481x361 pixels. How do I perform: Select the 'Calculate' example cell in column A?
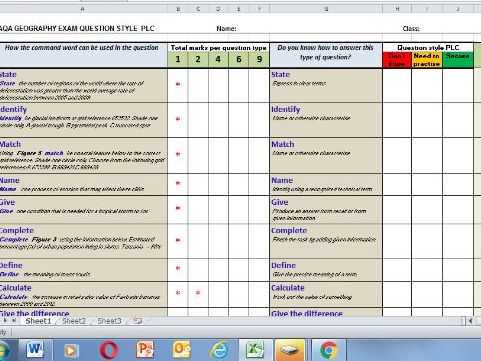(83, 295)
